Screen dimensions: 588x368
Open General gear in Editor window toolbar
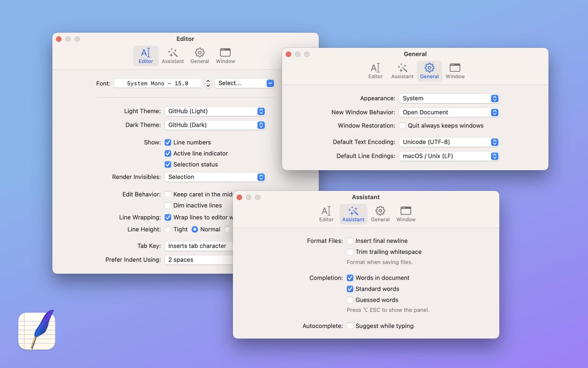(199, 55)
